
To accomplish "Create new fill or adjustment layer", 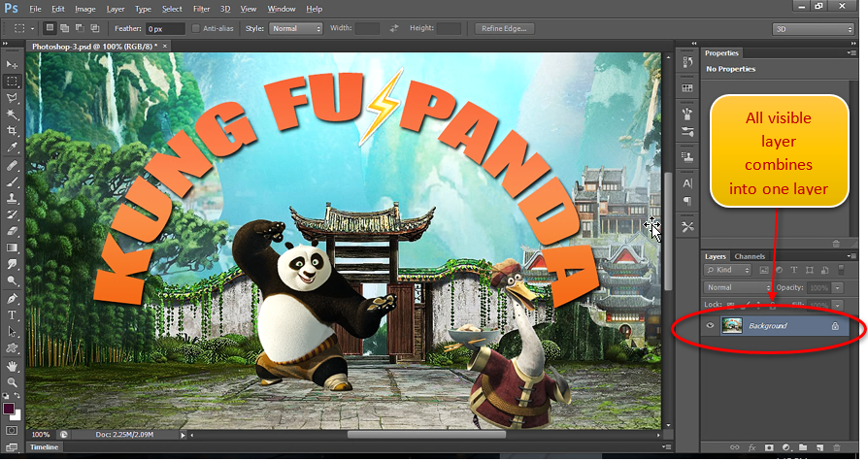I will (x=786, y=447).
